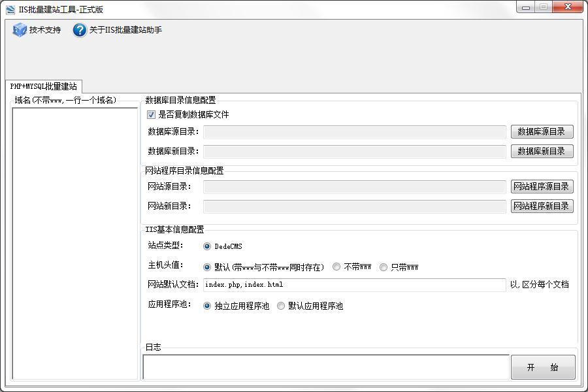The height and width of the screenshot is (392, 588).
Task: Click the 数据库新目录 browse button
Action: click(x=542, y=151)
